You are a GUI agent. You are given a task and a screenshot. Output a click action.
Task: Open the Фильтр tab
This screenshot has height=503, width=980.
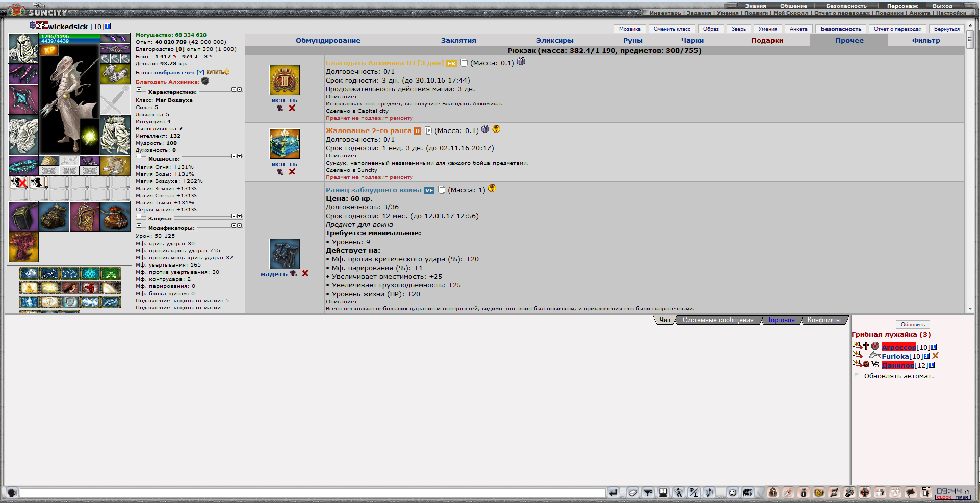926,41
